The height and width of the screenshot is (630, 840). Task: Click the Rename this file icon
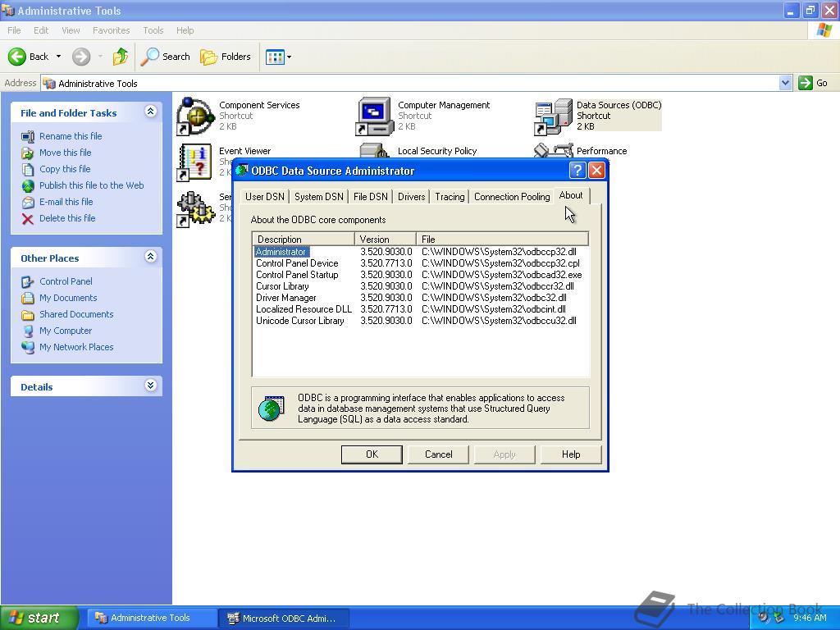pos(28,137)
